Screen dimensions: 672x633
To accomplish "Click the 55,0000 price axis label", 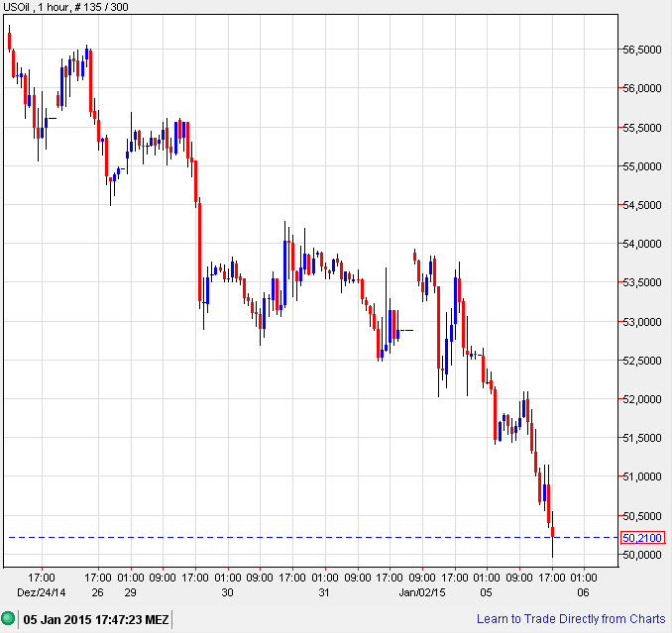I will pyautogui.click(x=642, y=166).
